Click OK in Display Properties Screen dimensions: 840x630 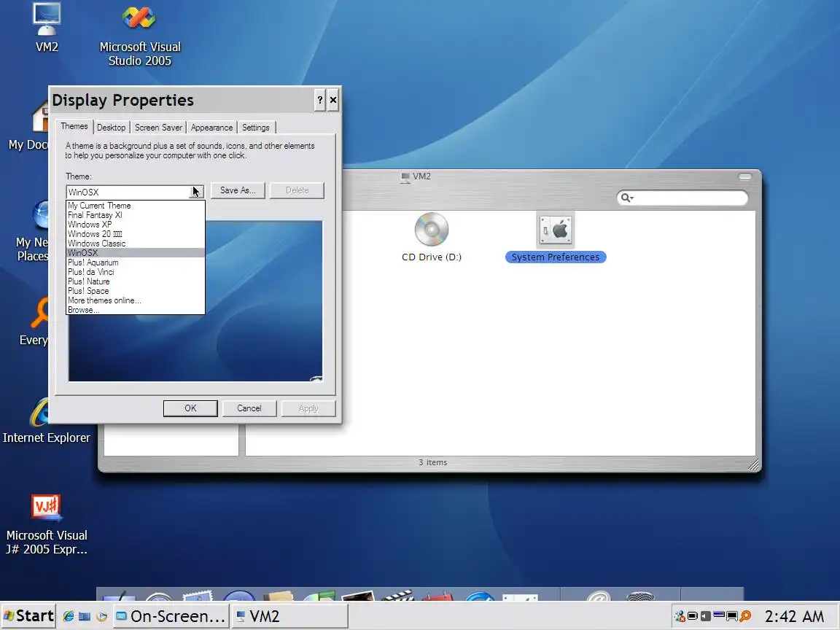point(190,408)
